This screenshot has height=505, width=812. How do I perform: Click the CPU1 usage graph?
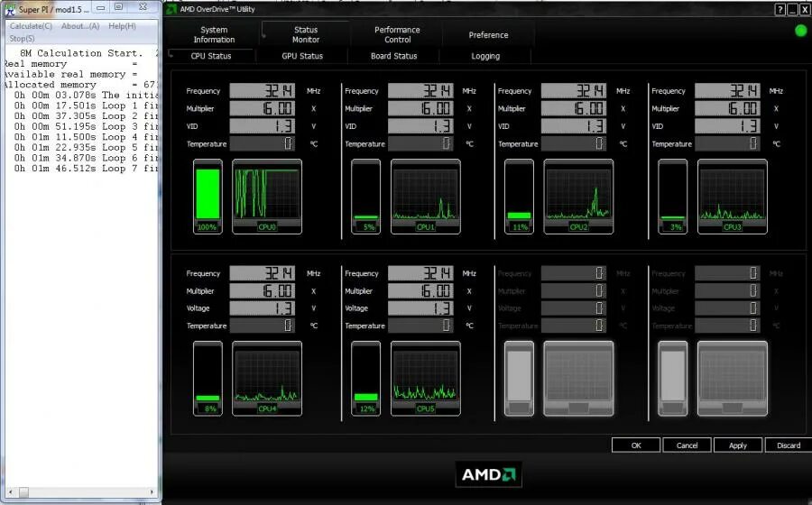425,196
